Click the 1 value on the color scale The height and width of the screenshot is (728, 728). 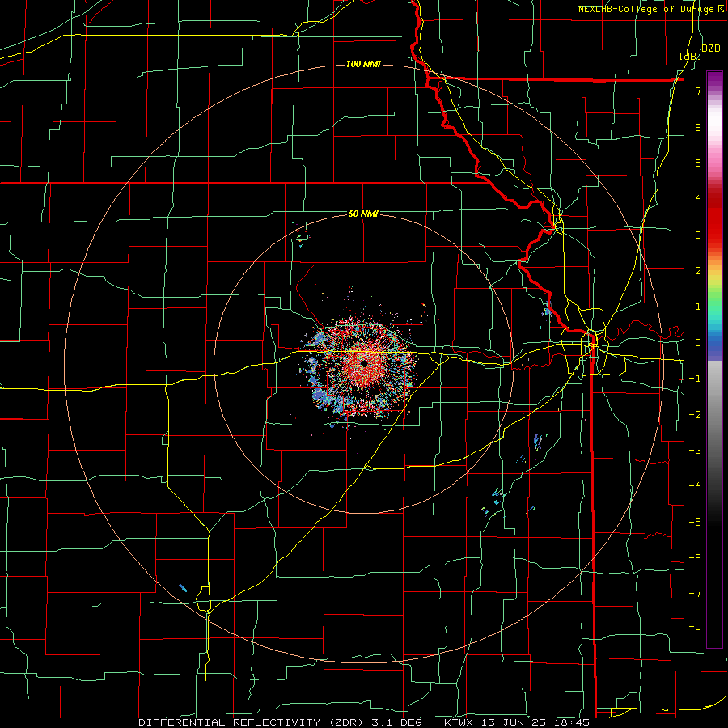[698, 307]
